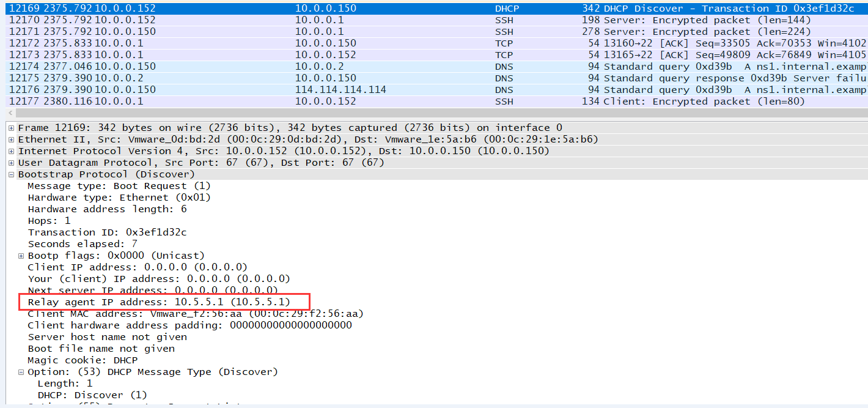Image resolution: width=868 pixels, height=408 pixels.
Task: Expand the Frame 12169 tree node
Action: (x=12, y=128)
